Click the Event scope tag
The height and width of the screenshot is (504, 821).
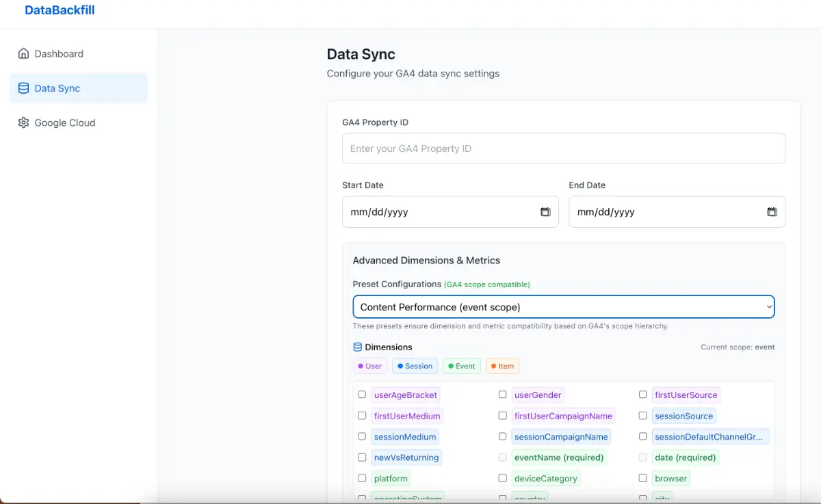click(461, 367)
